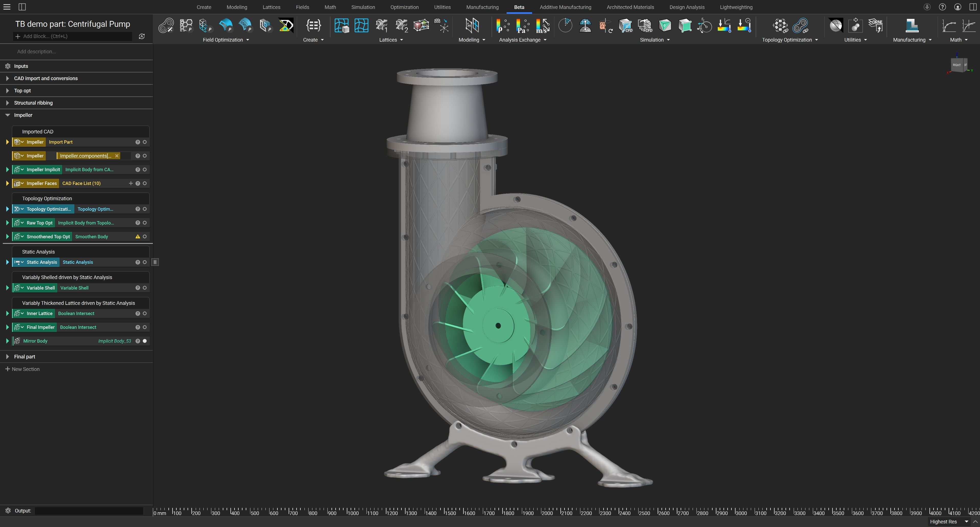Switch to the Lattices ribbon tab
The width and height of the screenshot is (980, 527).
271,7
